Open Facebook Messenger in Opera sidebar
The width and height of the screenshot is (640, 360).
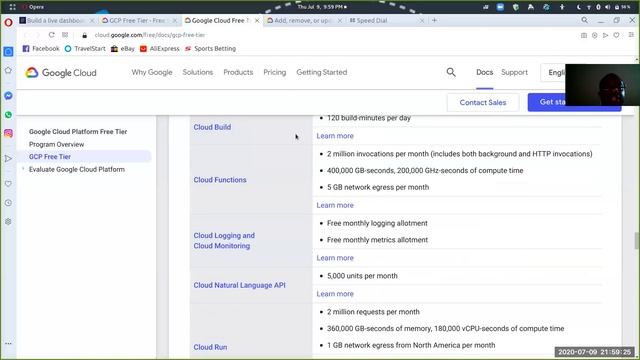pos(8,96)
